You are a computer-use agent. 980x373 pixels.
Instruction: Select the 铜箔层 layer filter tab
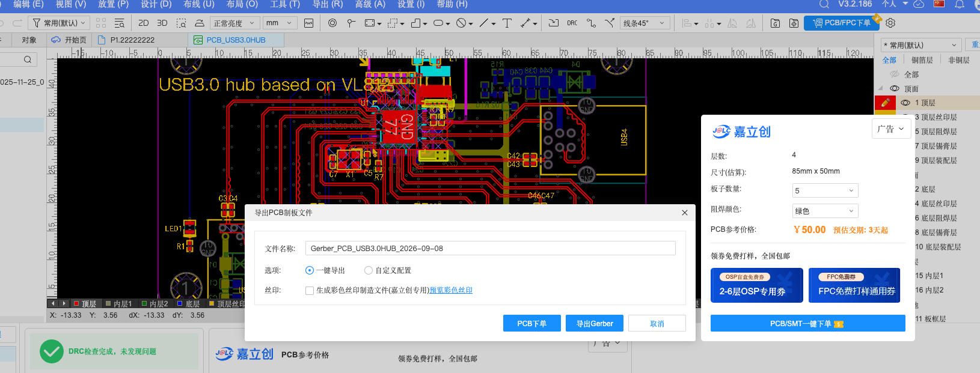click(x=922, y=60)
